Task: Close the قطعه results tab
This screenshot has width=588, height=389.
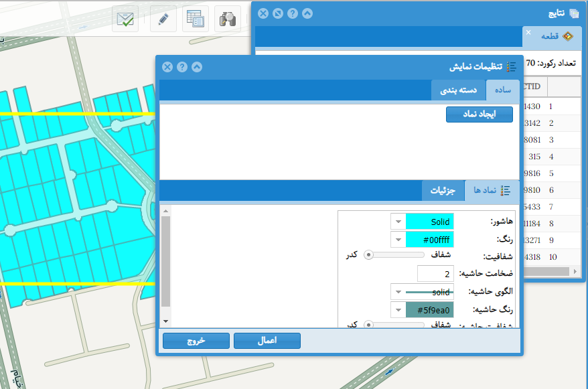Action: click(x=528, y=32)
